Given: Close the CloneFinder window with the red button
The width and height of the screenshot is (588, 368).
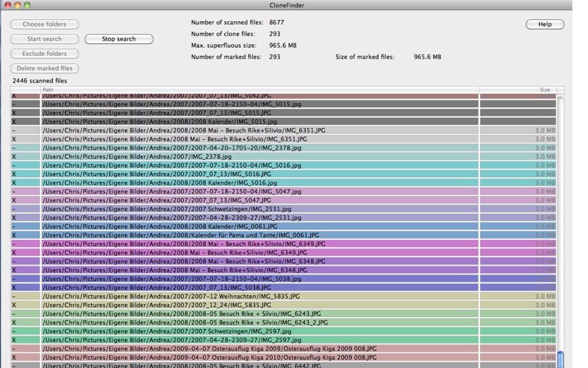Looking at the screenshot, I should (x=7, y=5).
